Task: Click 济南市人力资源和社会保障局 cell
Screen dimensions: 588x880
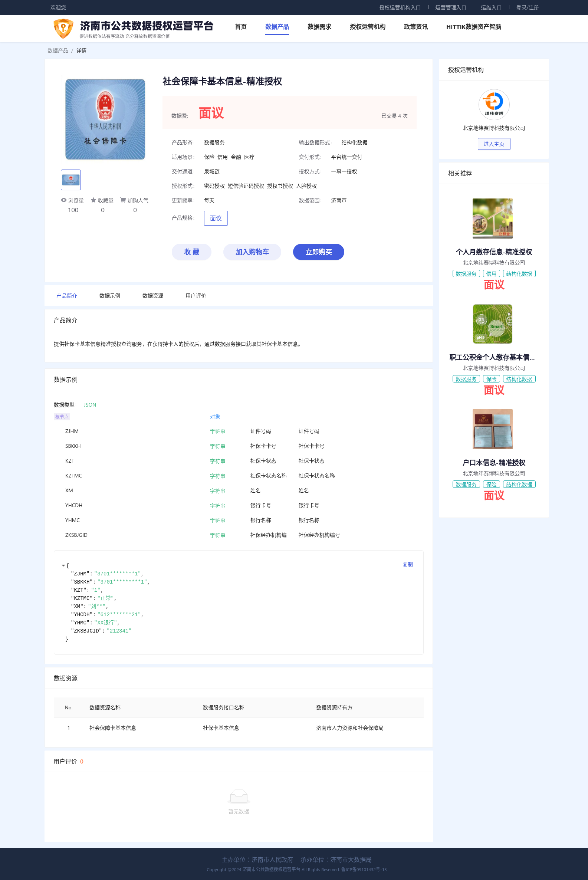Action: 349,728
